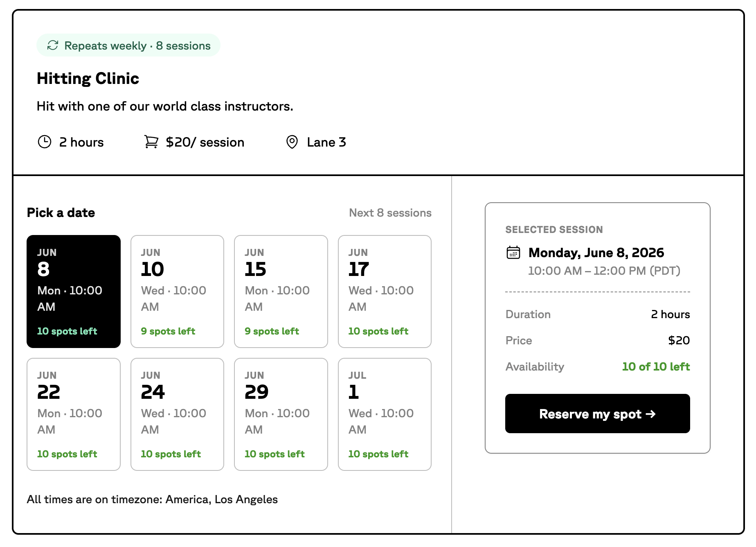Click the '2 hours' duration value in summary
Image resolution: width=756 pixels, height=547 pixels.
click(x=670, y=314)
